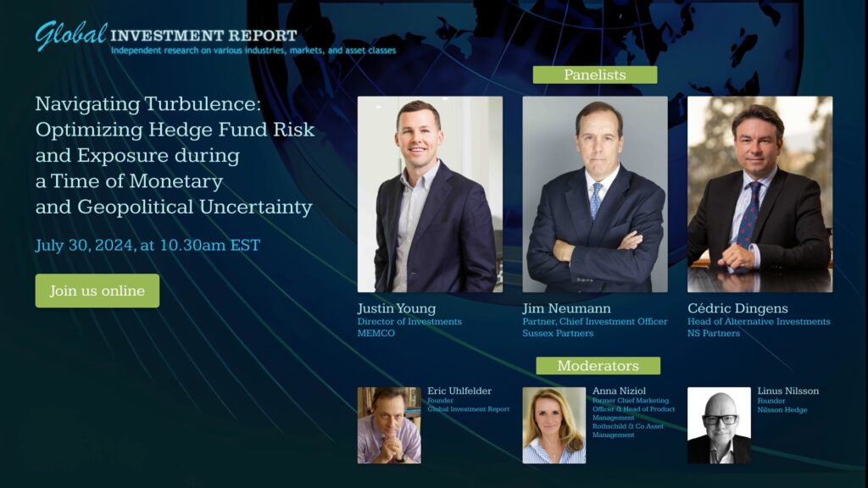Image resolution: width=868 pixels, height=488 pixels.
Task: Open Cédric Dingens' portrait photo
Action: click(x=760, y=194)
